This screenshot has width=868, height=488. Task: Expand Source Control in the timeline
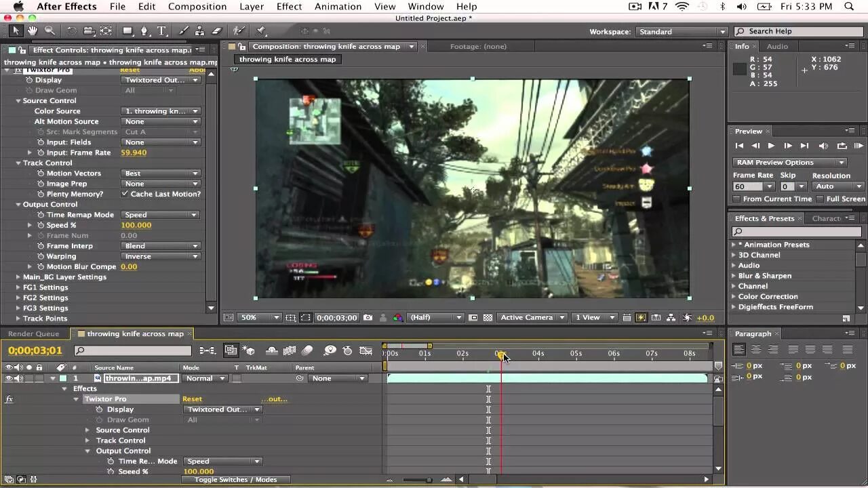tap(87, 430)
